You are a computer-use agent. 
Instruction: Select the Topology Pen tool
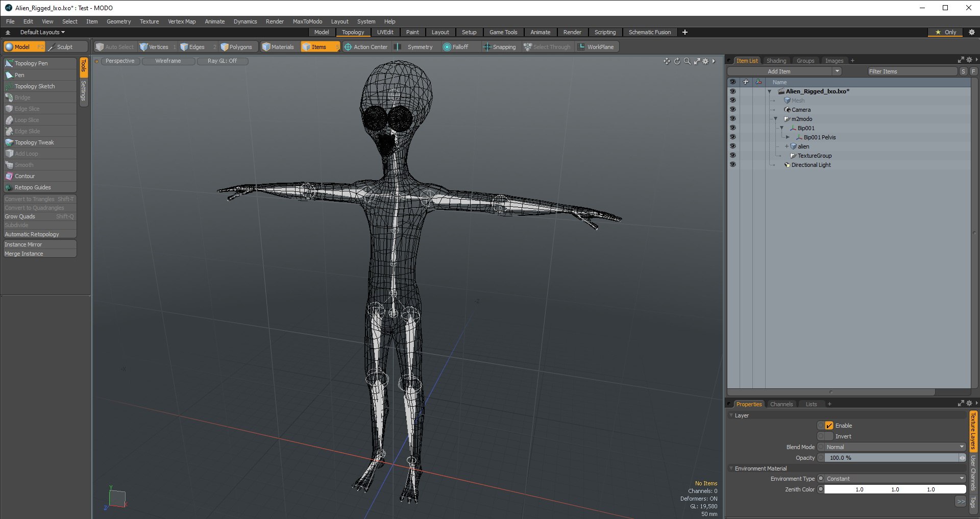point(40,63)
